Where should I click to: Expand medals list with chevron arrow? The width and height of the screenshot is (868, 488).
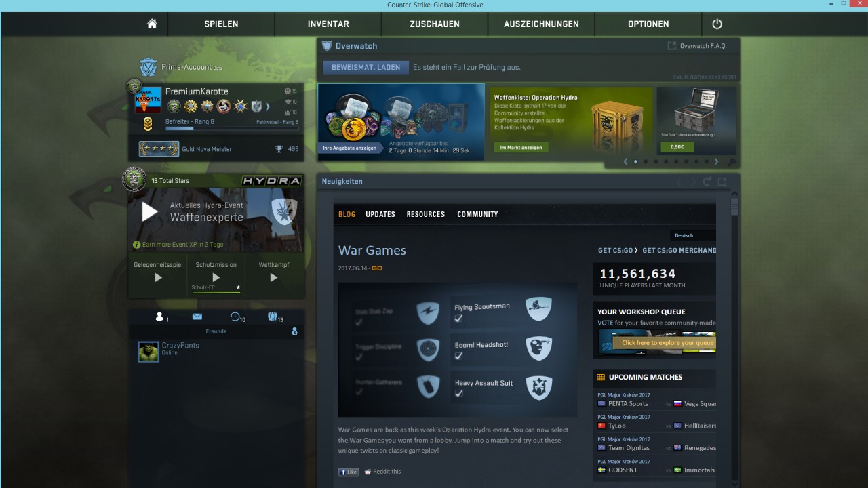point(267,106)
